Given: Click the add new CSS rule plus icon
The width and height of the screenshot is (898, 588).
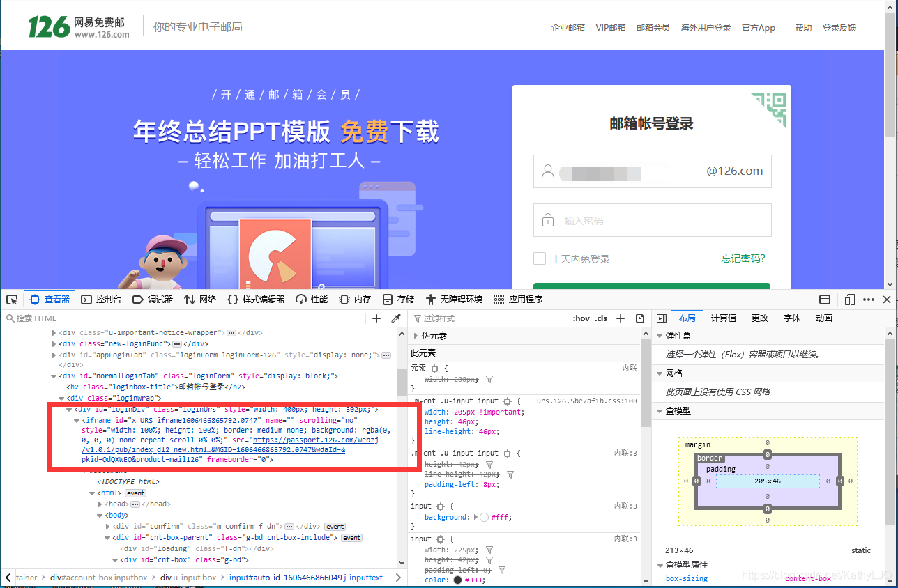Looking at the screenshot, I should (620, 318).
